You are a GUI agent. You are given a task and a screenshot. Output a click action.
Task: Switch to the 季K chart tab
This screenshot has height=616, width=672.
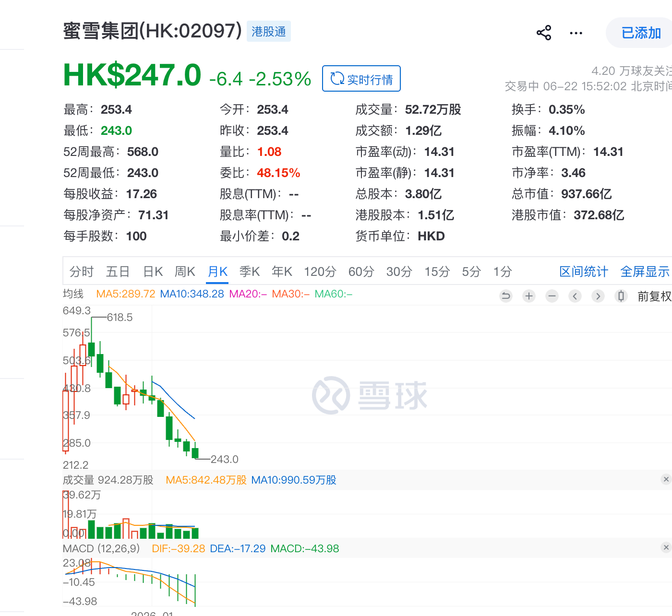pos(250,272)
